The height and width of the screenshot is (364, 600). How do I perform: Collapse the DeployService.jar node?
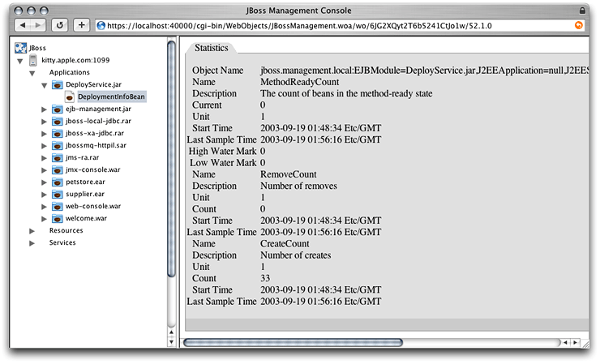(45, 85)
